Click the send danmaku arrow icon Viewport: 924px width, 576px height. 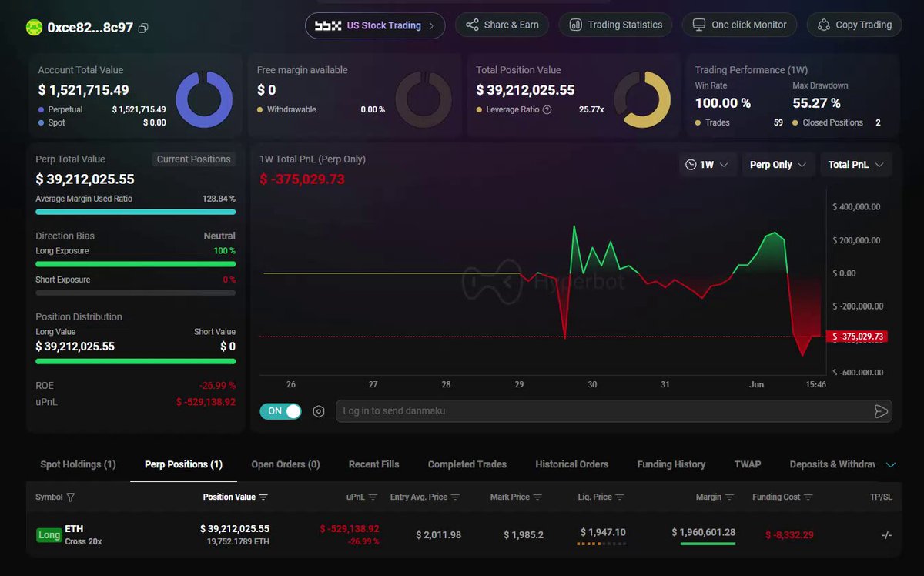click(x=881, y=411)
